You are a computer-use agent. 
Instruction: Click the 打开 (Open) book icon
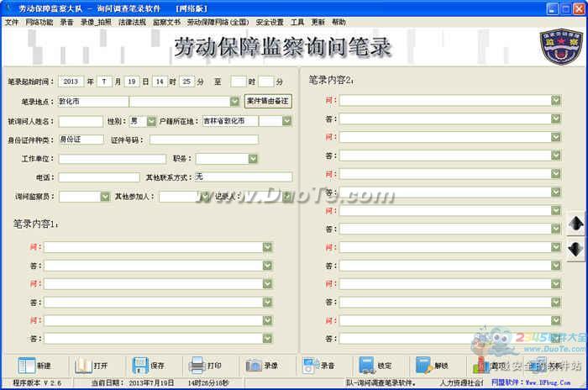(x=82, y=366)
